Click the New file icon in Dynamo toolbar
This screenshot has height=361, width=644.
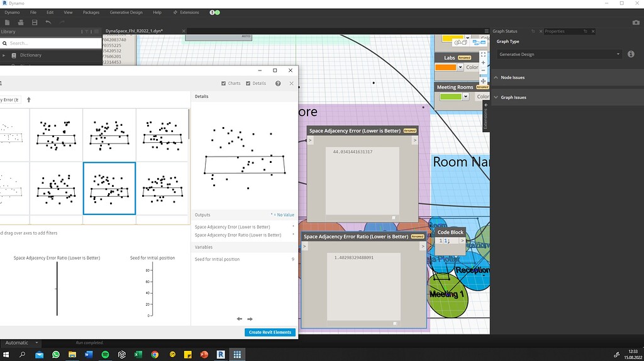[x=7, y=22]
